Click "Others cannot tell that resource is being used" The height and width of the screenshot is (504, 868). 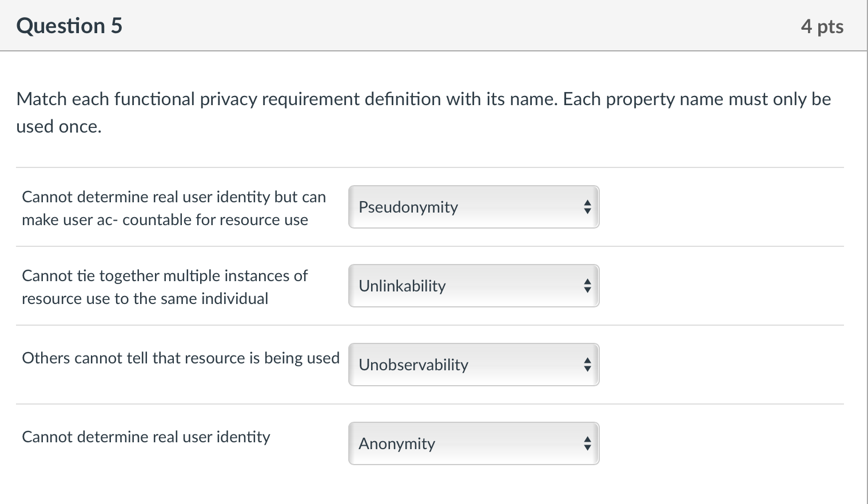[181, 358]
